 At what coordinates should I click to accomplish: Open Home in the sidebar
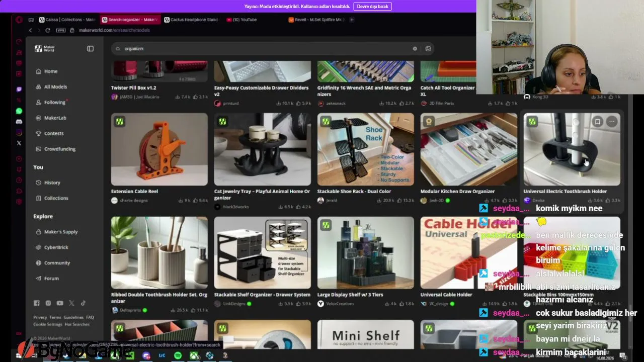tap(47, 71)
